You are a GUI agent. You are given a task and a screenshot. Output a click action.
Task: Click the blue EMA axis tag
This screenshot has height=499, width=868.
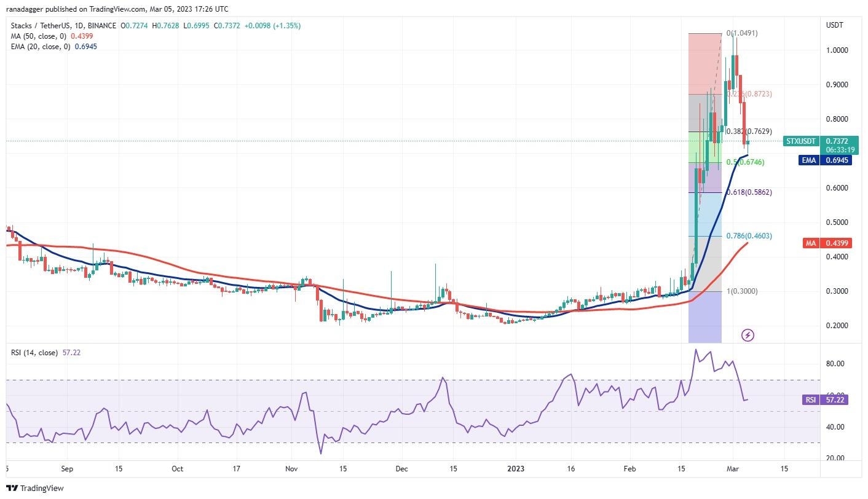(x=810, y=160)
